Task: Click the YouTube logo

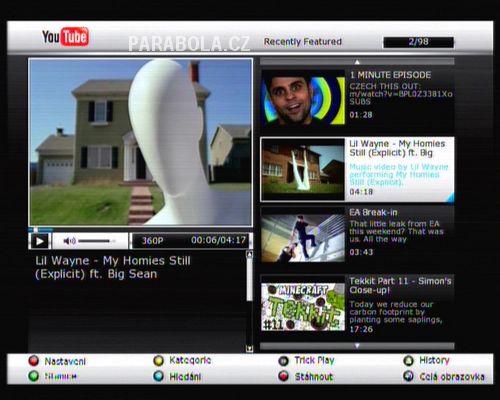Action: [65, 37]
